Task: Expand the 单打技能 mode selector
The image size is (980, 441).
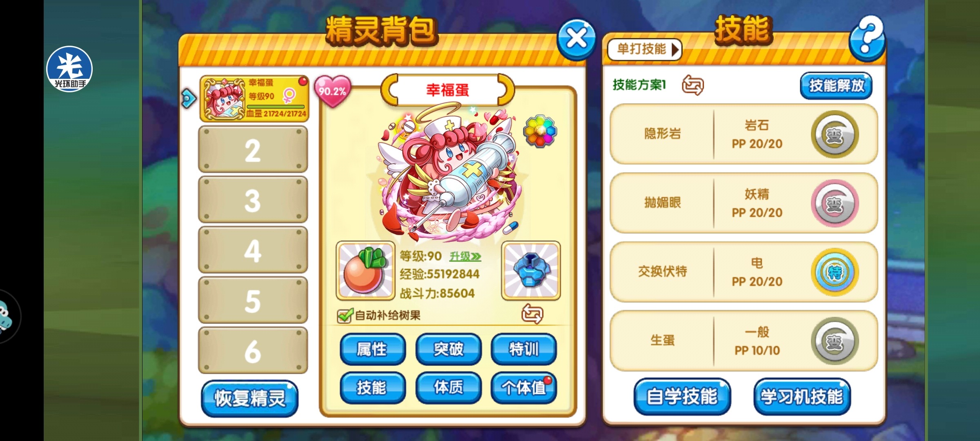Action: [x=644, y=49]
